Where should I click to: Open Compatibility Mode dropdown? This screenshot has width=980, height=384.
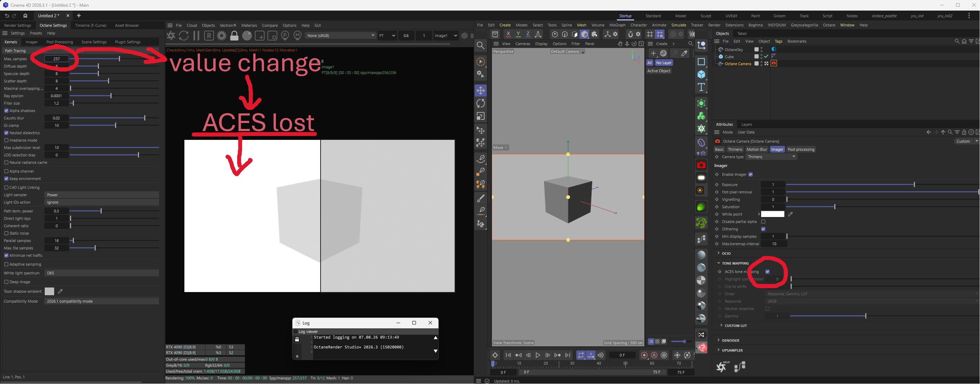(102, 301)
